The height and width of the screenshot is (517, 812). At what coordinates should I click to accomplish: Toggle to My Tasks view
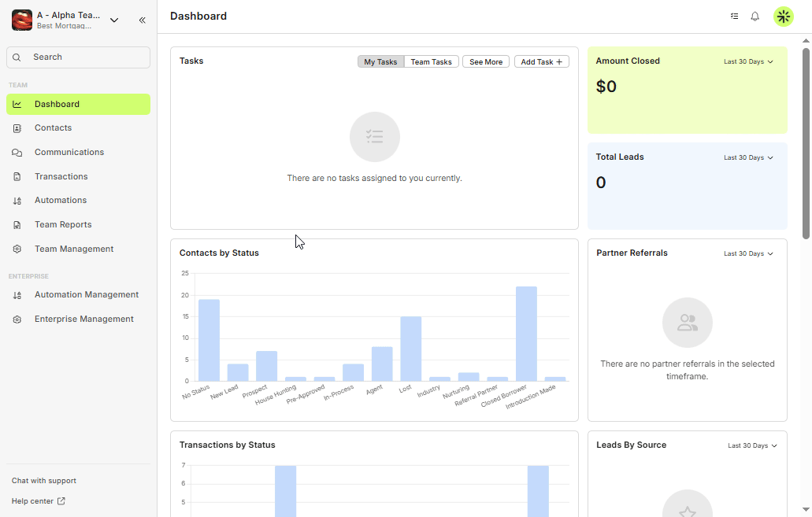pos(380,62)
